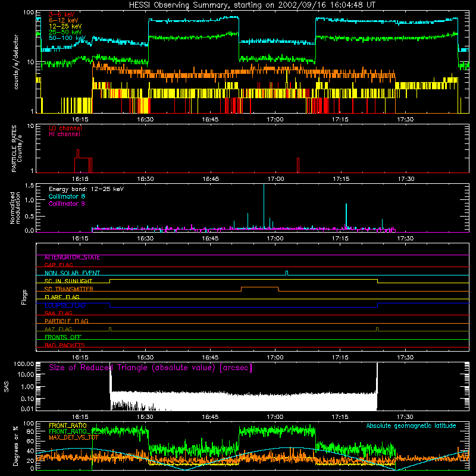Screen dimensions: 476x476
Task: Click the 100.00 value on SAS axis
Action: coord(24,364)
